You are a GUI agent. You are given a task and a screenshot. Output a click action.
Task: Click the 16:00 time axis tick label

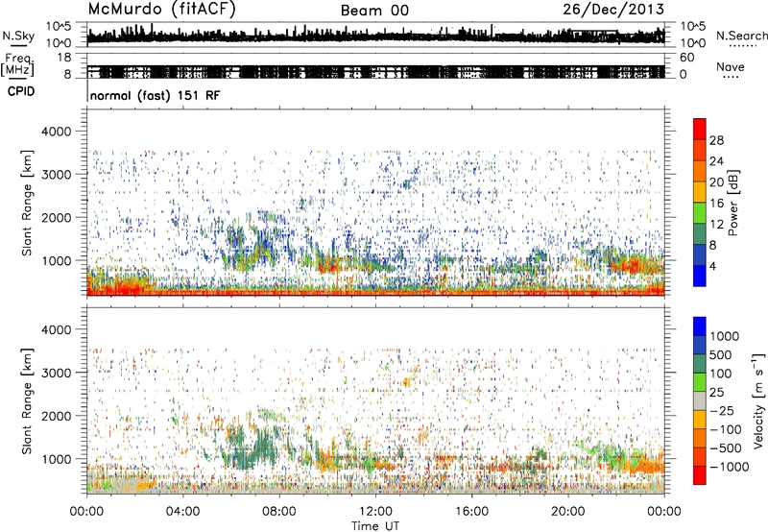[x=471, y=512]
